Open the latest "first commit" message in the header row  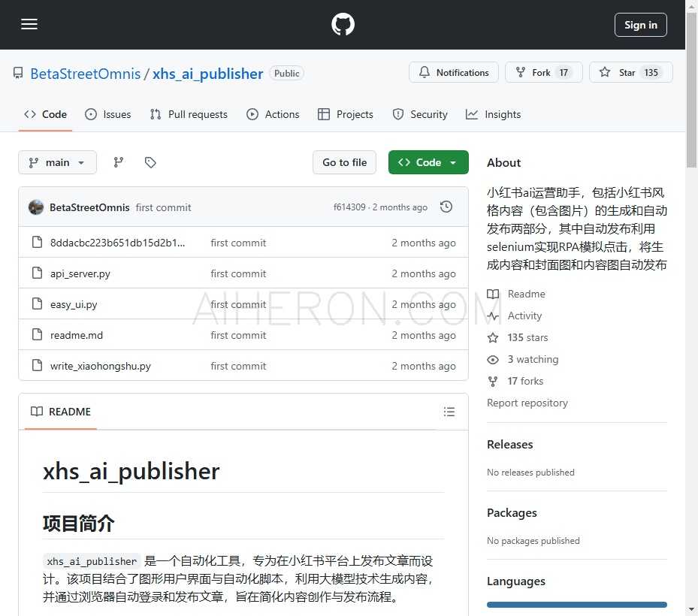point(163,207)
